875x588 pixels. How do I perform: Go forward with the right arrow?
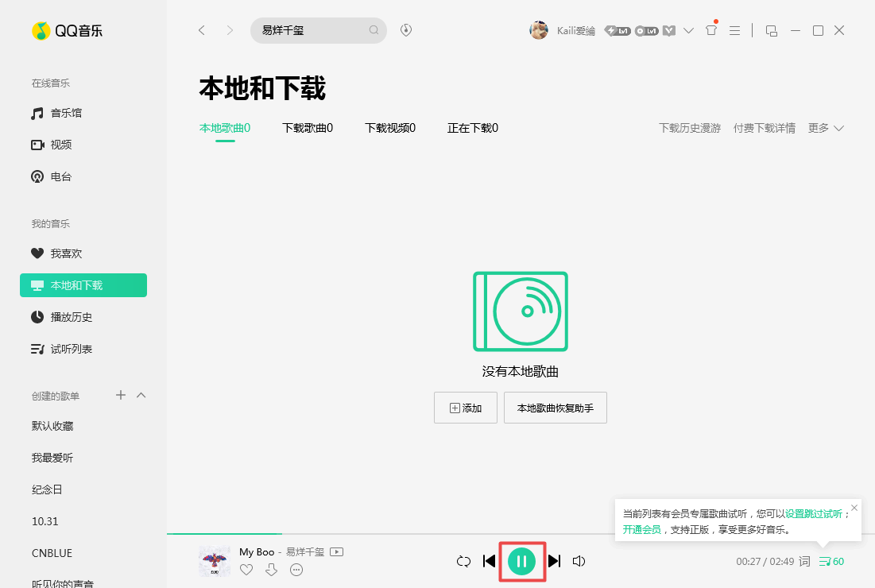click(230, 30)
